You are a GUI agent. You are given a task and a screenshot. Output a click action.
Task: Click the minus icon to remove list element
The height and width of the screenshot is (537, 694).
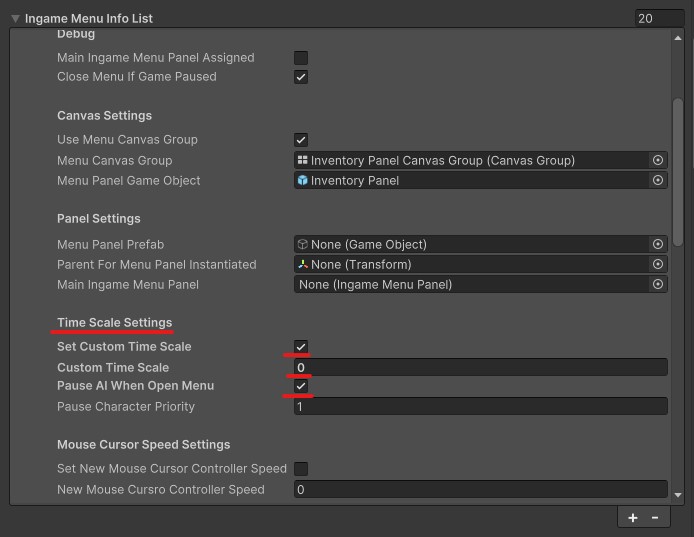(x=655, y=517)
